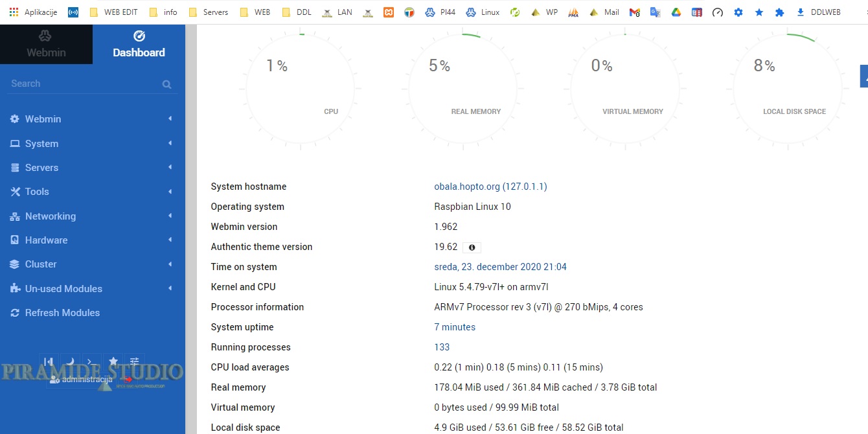Viewport: 868px width, 434px height.
Task: Click the text Raspbian Linux 10
Action: (x=472, y=207)
